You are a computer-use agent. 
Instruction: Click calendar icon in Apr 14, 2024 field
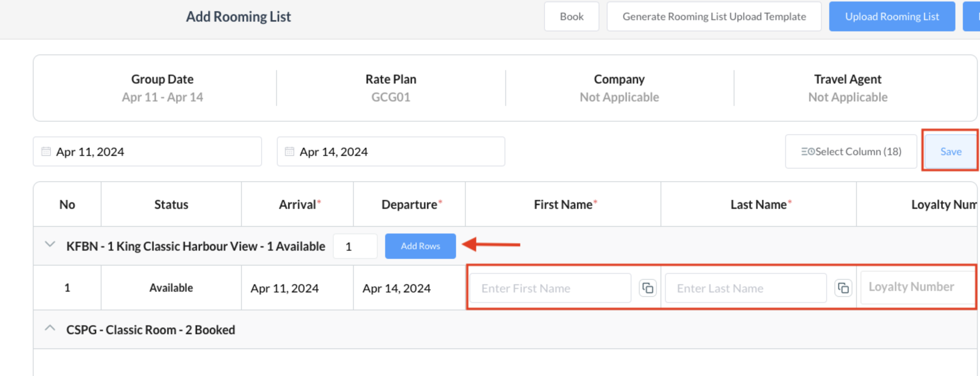click(290, 151)
